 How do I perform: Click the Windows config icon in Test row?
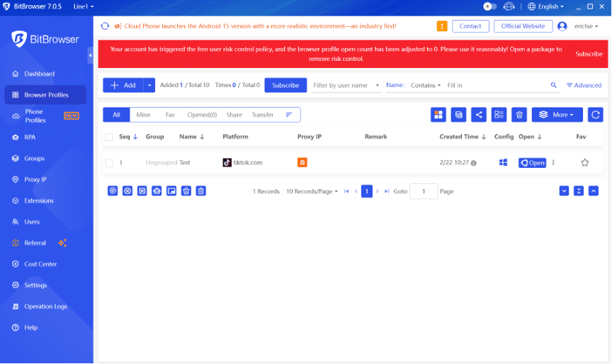pos(503,162)
